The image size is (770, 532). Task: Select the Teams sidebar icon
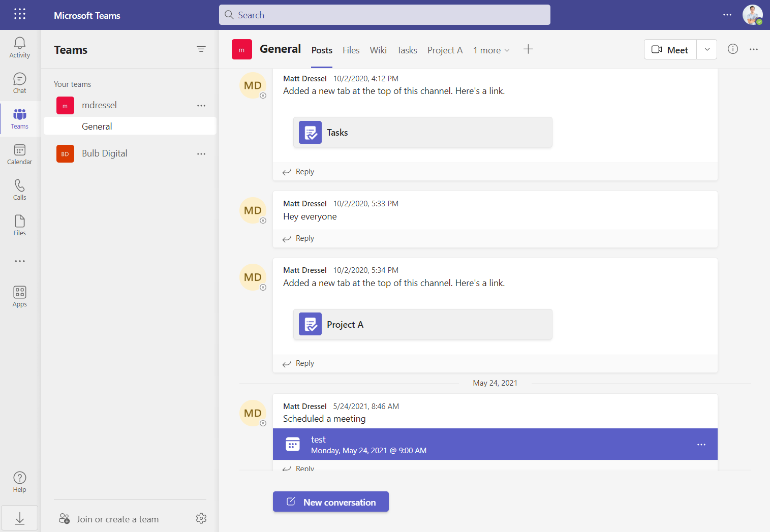(x=20, y=119)
